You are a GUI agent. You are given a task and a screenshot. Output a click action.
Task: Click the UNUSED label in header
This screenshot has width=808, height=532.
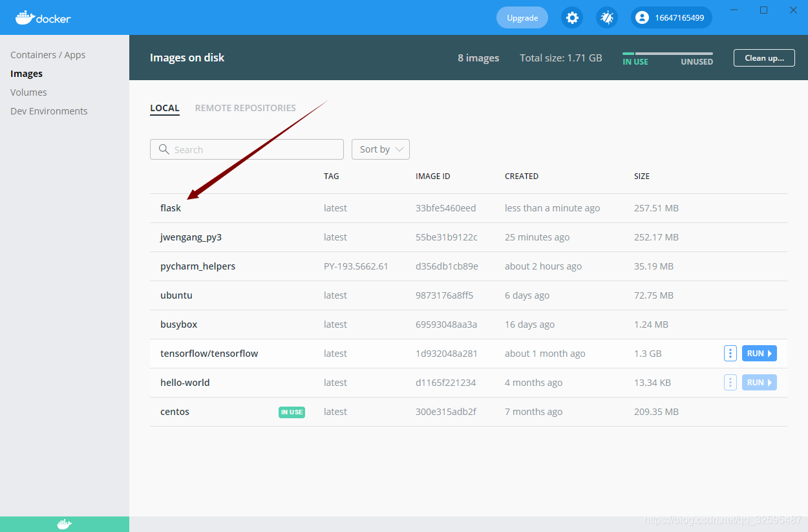pos(697,62)
